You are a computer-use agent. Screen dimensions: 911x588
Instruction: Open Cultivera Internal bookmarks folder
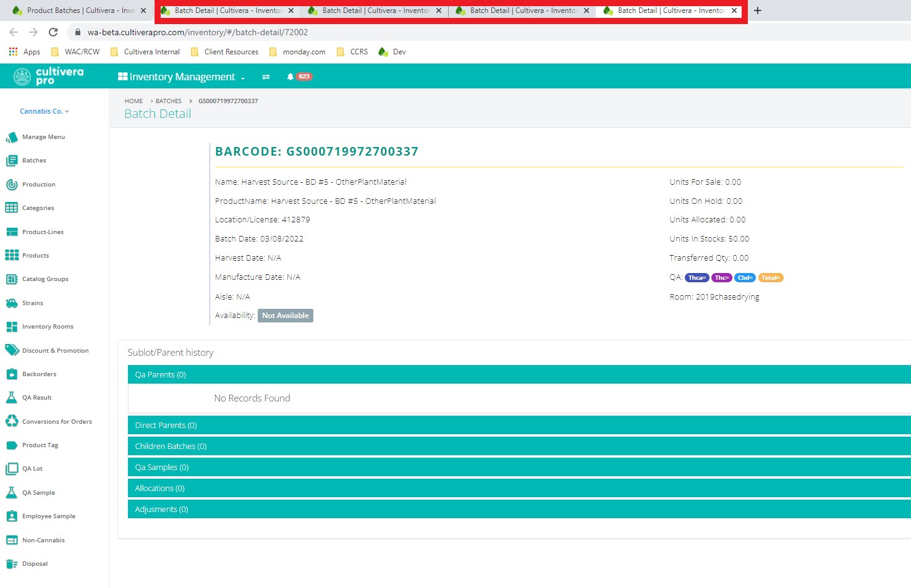coord(145,52)
